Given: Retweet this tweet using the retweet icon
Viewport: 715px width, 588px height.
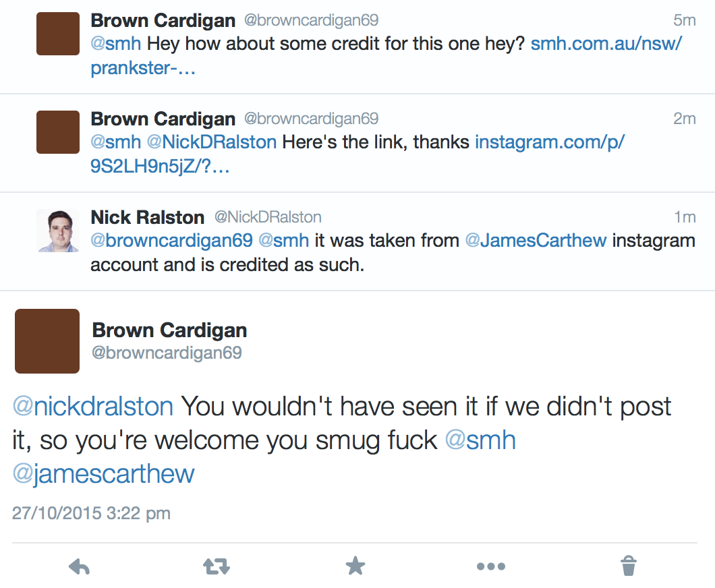Looking at the screenshot, I should click(217, 566).
